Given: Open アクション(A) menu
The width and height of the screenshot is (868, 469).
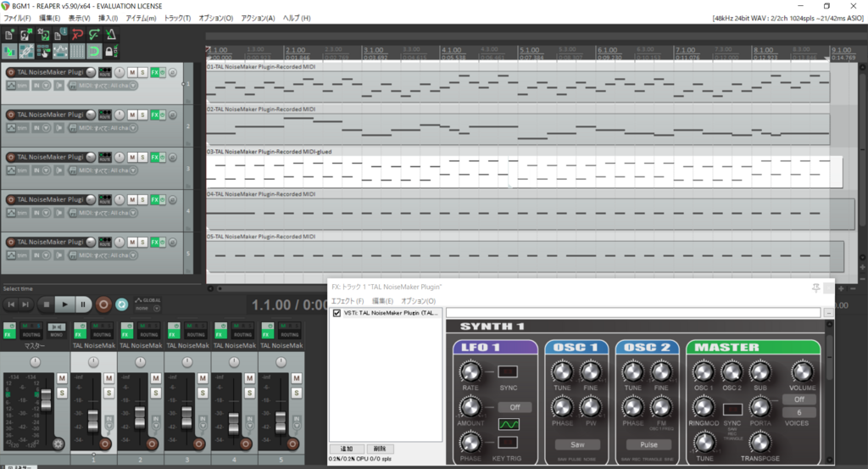Looking at the screenshot, I should coord(258,18).
